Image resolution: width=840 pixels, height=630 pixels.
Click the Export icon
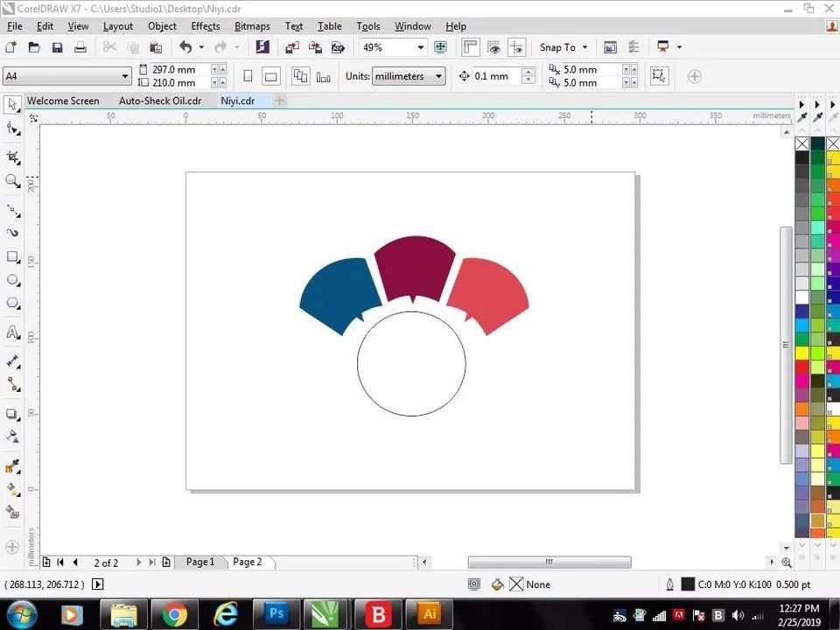(x=315, y=47)
